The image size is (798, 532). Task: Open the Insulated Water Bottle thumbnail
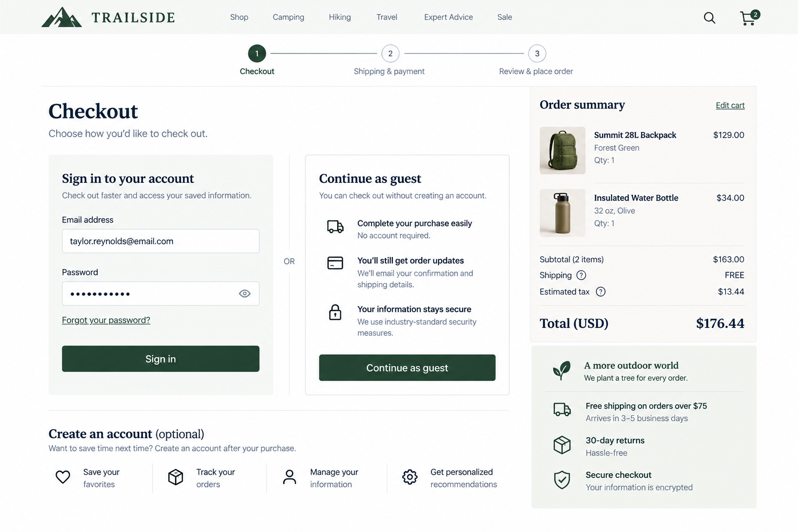point(563,213)
